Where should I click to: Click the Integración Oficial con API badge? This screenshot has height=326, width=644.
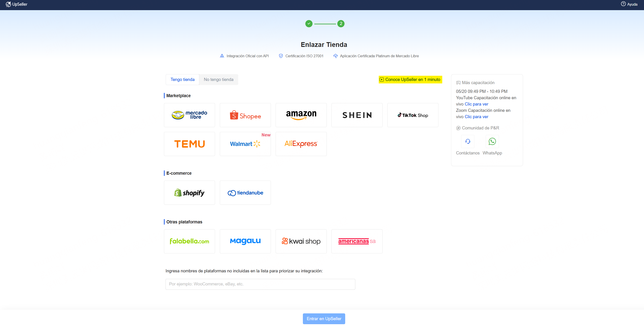point(244,56)
